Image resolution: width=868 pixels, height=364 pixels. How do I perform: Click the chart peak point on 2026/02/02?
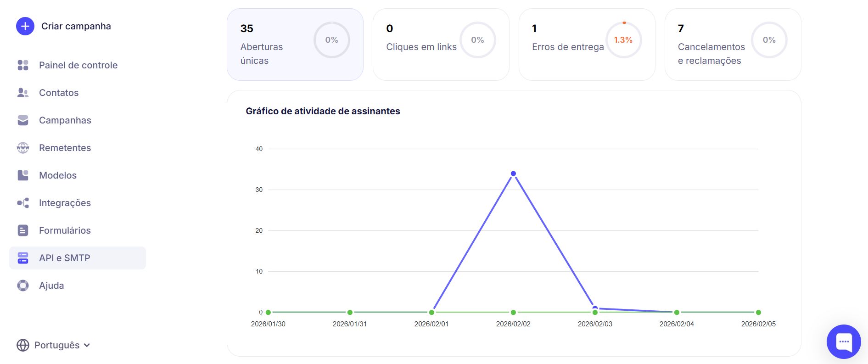(513, 174)
